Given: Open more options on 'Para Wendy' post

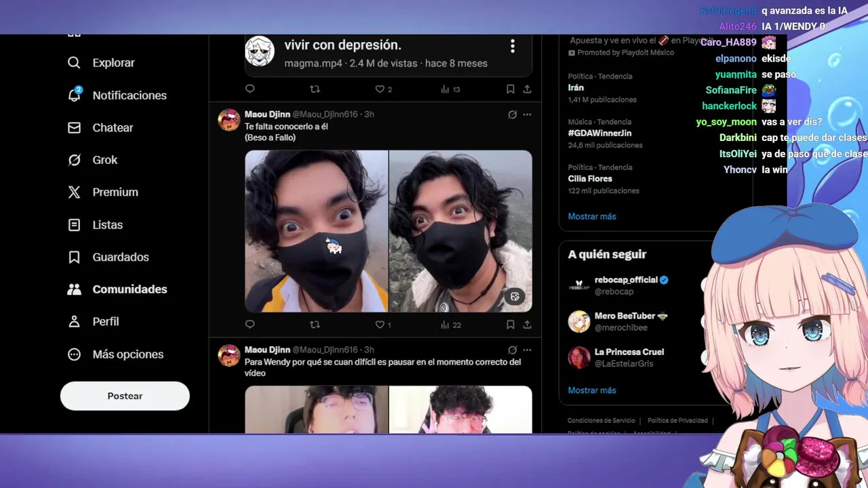Looking at the screenshot, I should [x=527, y=350].
